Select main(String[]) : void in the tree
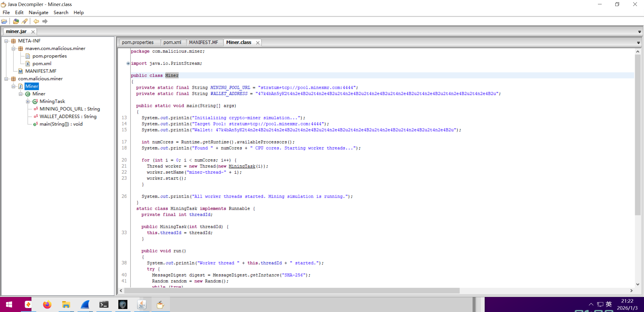This screenshot has width=644, height=312. (x=61, y=124)
